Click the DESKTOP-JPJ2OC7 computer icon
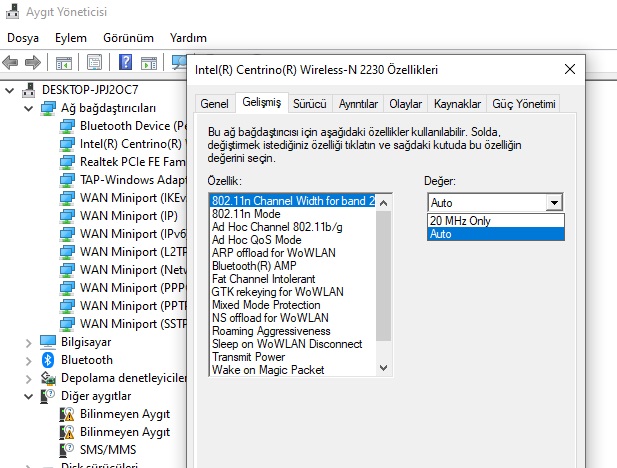617x468 pixels. [x=28, y=90]
